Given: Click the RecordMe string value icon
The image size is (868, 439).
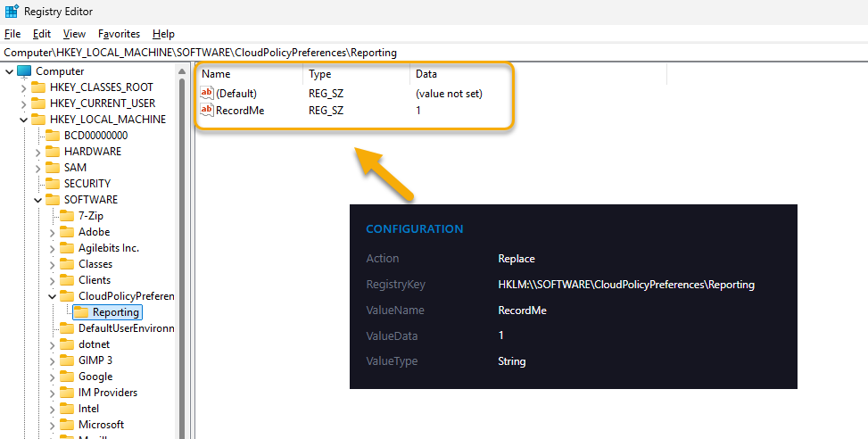Looking at the screenshot, I should tap(207, 110).
